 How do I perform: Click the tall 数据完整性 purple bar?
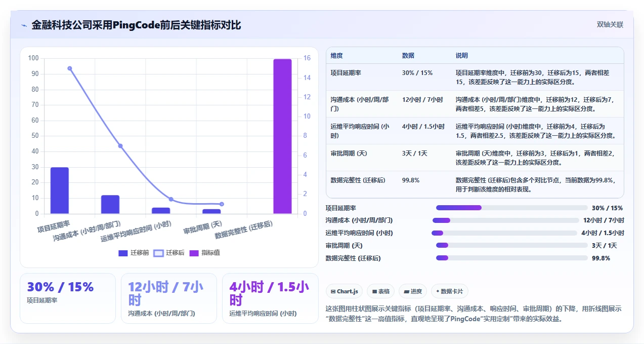(x=283, y=136)
